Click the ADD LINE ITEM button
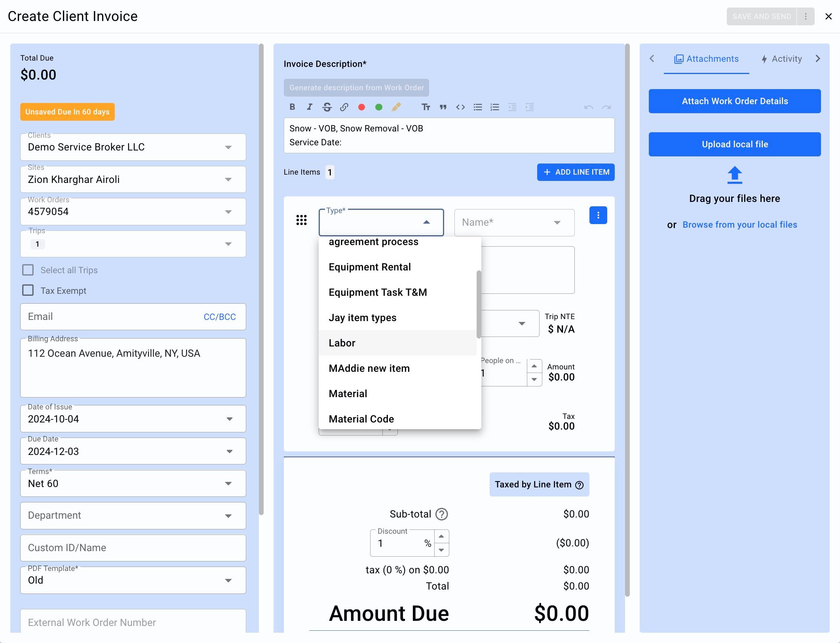This screenshot has width=840, height=643. tap(576, 172)
